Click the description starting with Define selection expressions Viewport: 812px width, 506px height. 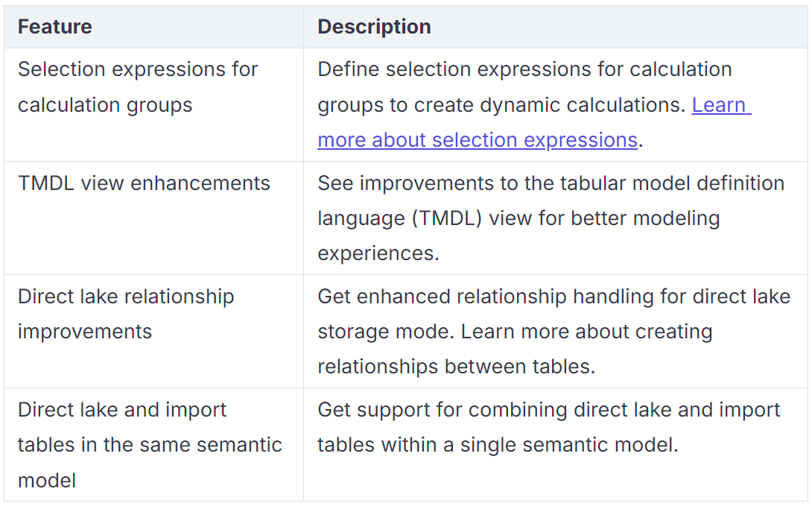[x=524, y=70]
